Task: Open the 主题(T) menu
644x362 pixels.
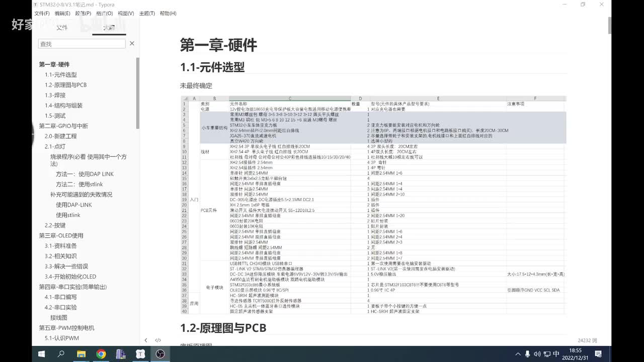Action: pyautogui.click(x=147, y=14)
